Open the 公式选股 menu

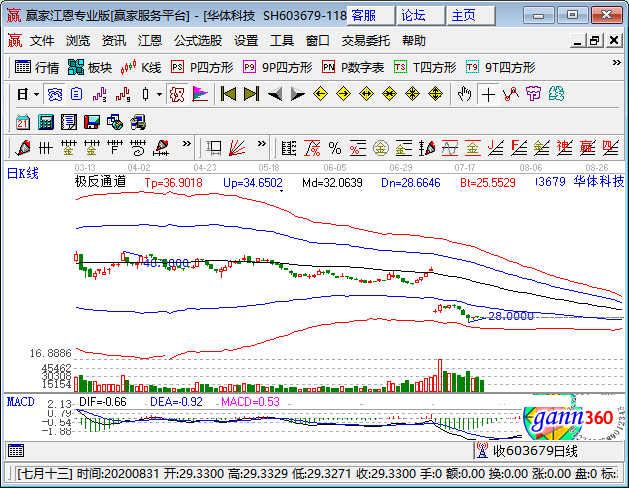[198, 40]
